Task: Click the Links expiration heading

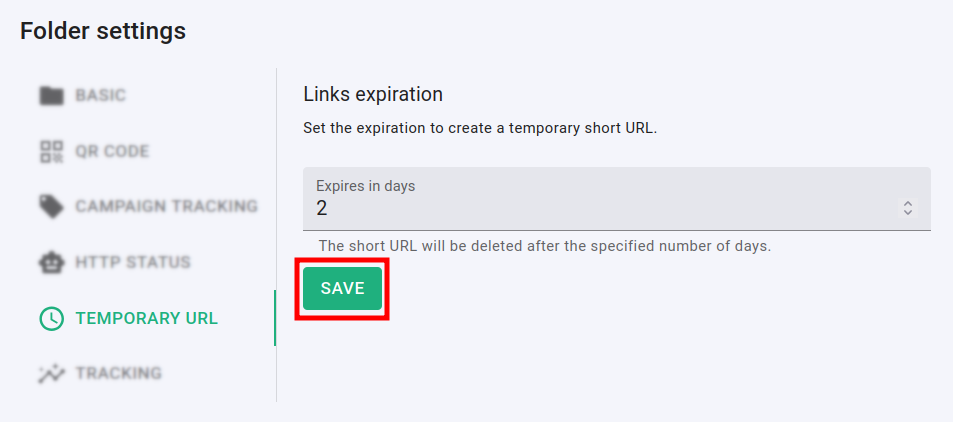Action: [372, 95]
